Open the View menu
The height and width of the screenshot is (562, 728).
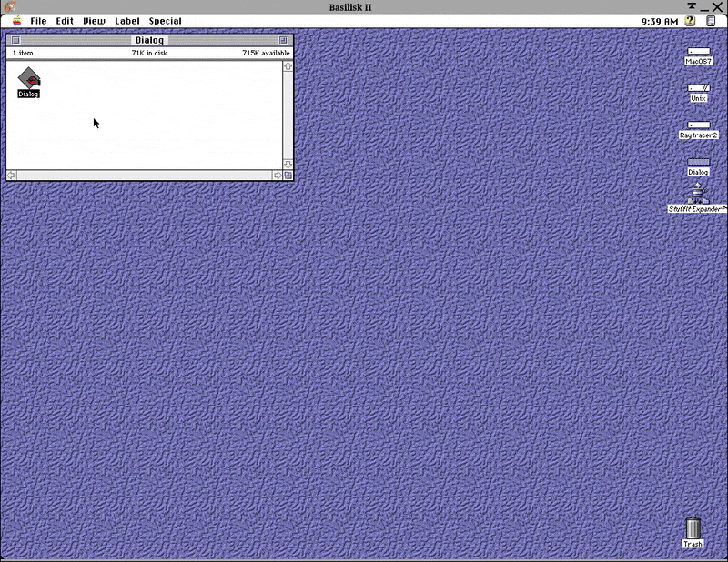tap(95, 21)
